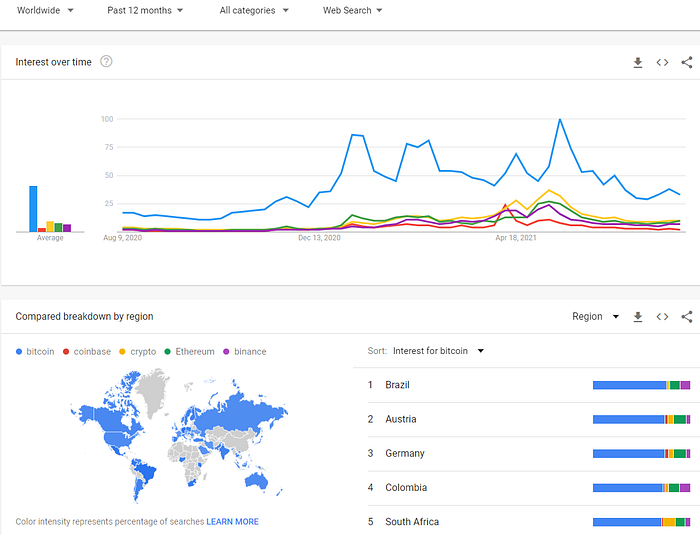Select the binance legend entry
This screenshot has width=700, height=535.
click(245, 351)
